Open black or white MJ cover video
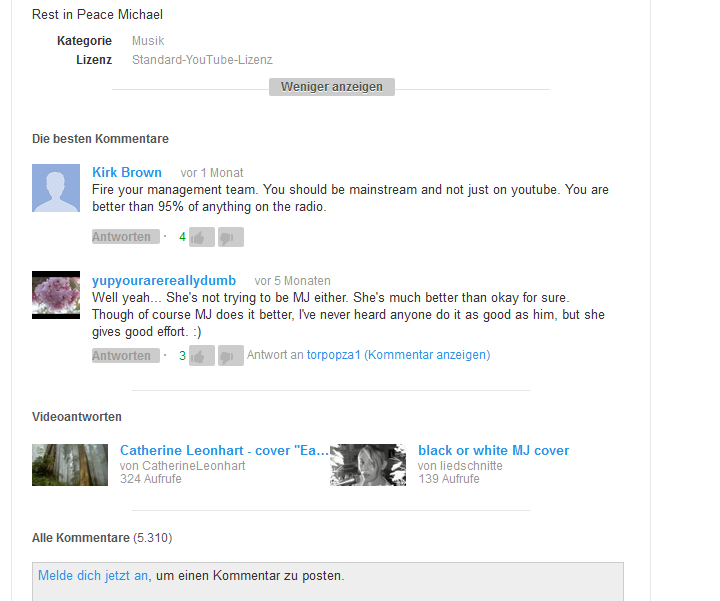The height and width of the screenshot is (601, 720). 494,450
